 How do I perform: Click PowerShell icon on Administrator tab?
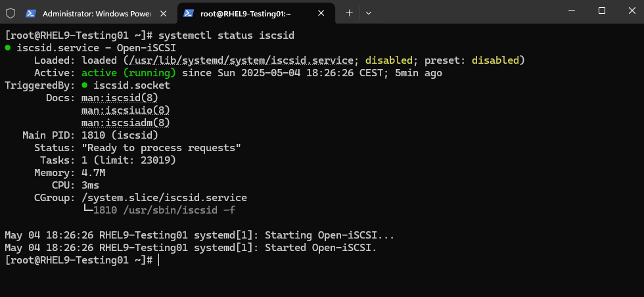(x=30, y=14)
